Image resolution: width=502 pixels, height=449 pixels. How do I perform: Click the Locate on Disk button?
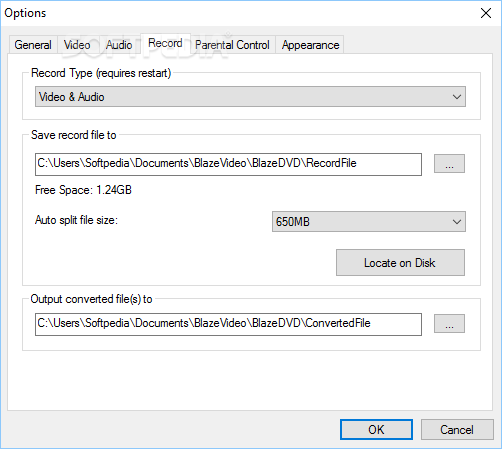coord(400,263)
